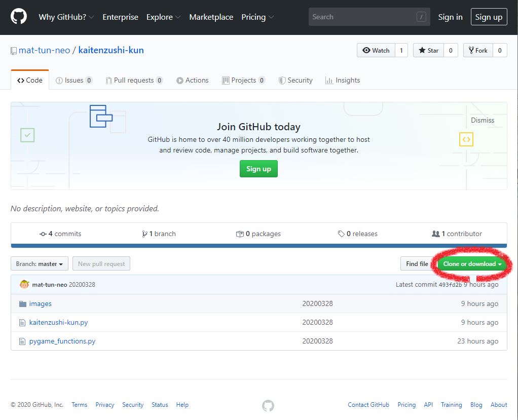The width and height of the screenshot is (518, 420).
Task: Open the Why GitHub? dropdown menu
Action: pyautogui.click(x=66, y=17)
